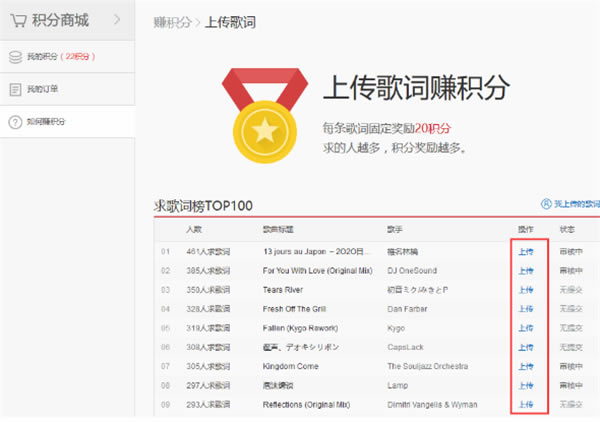Open 我的订单 via its list icon

[x=15, y=90]
